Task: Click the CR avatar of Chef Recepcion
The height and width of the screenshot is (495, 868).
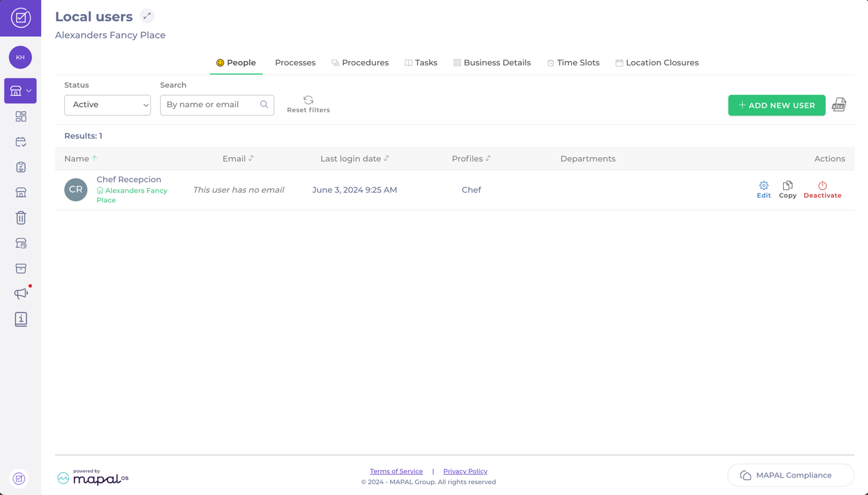Action: click(76, 189)
